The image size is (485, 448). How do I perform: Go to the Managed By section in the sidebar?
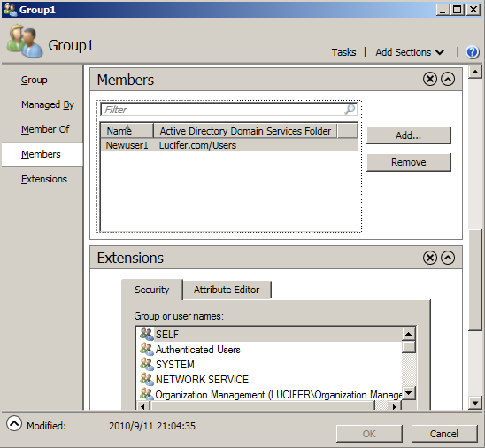pos(48,104)
